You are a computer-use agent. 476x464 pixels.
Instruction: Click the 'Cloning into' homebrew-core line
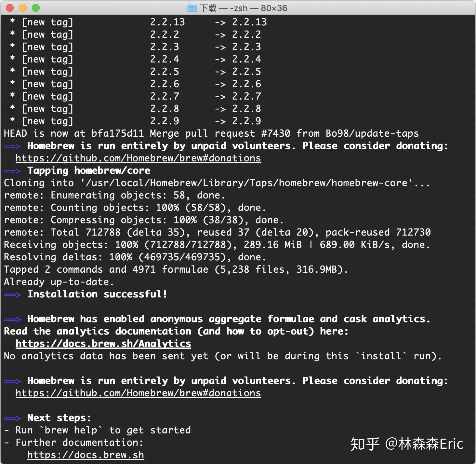click(217, 183)
